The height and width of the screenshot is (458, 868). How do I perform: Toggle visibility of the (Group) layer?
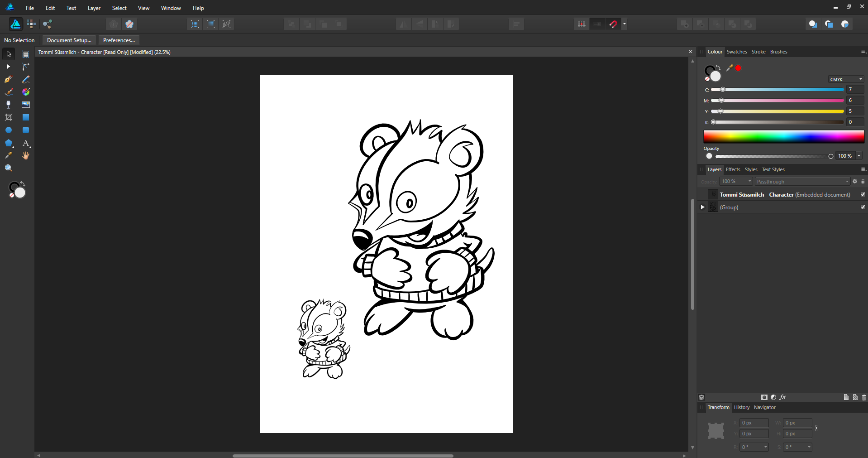click(863, 207)
